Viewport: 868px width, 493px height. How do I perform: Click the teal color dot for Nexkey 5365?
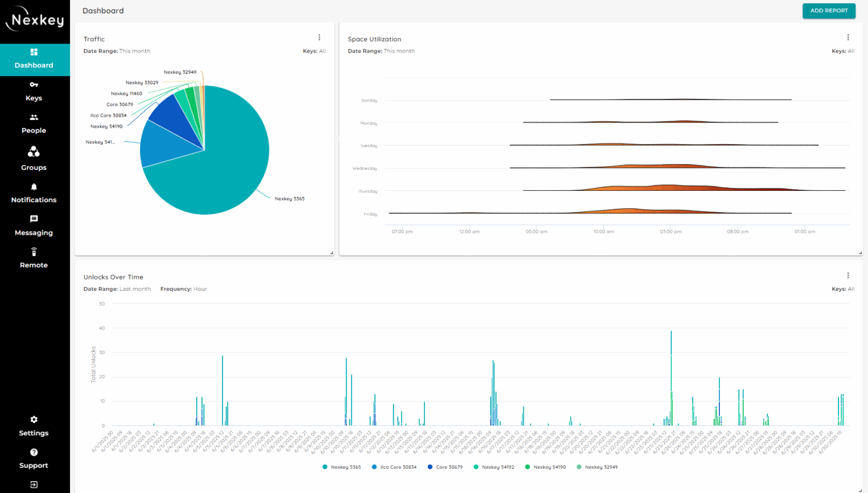point(324,467)
